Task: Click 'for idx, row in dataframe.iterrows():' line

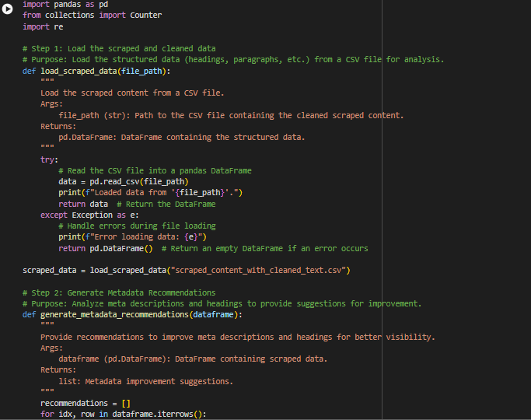Action: click(124, 415)
